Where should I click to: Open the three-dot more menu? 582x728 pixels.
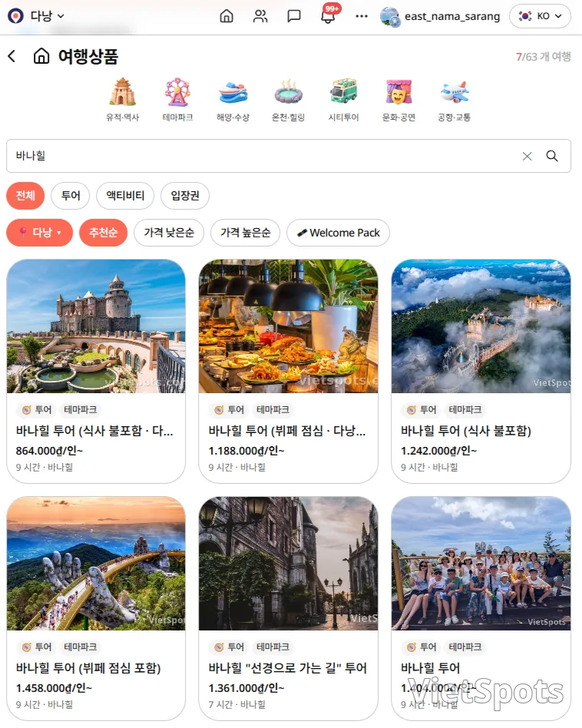point(362,16)
